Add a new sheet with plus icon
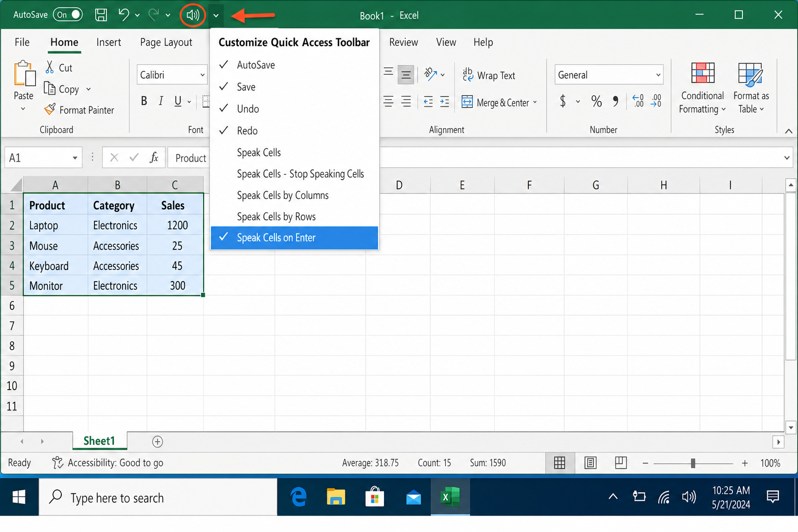 click(157, 442)
